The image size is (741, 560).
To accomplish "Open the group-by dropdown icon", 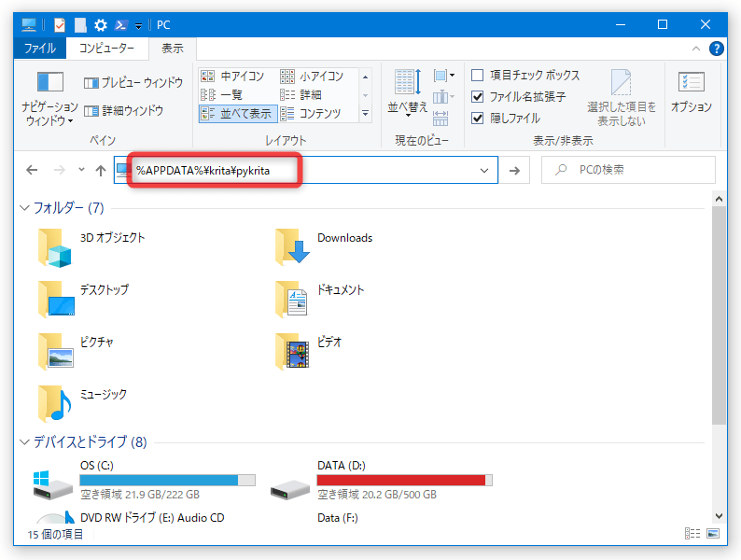I will tap(444, 76).
